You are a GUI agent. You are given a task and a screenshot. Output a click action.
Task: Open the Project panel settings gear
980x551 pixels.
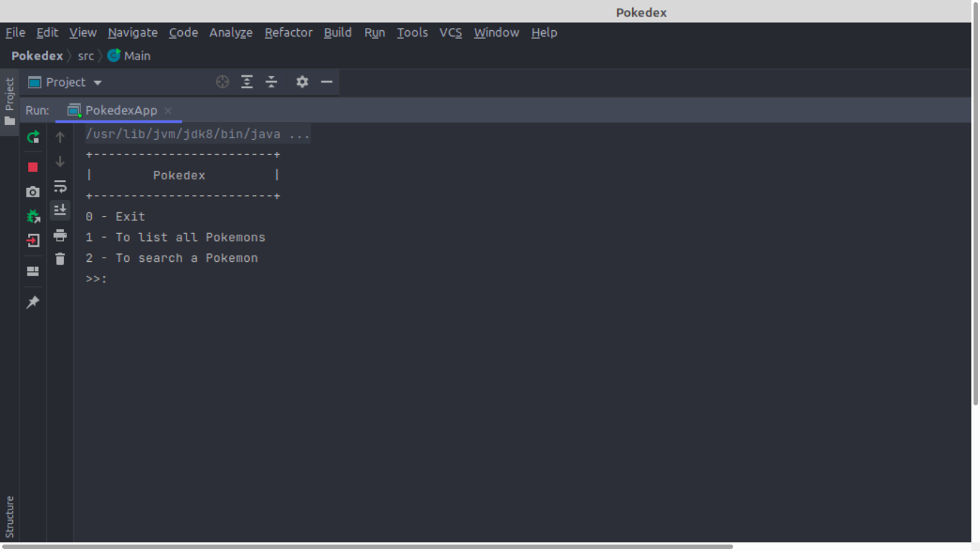coord(302,82)
